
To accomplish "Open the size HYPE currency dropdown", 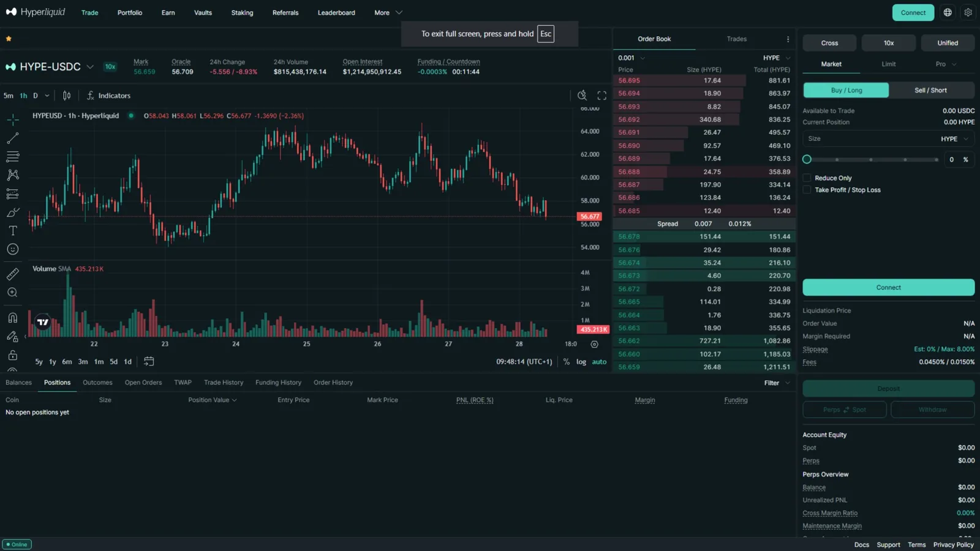I will (x=954, y=139).
